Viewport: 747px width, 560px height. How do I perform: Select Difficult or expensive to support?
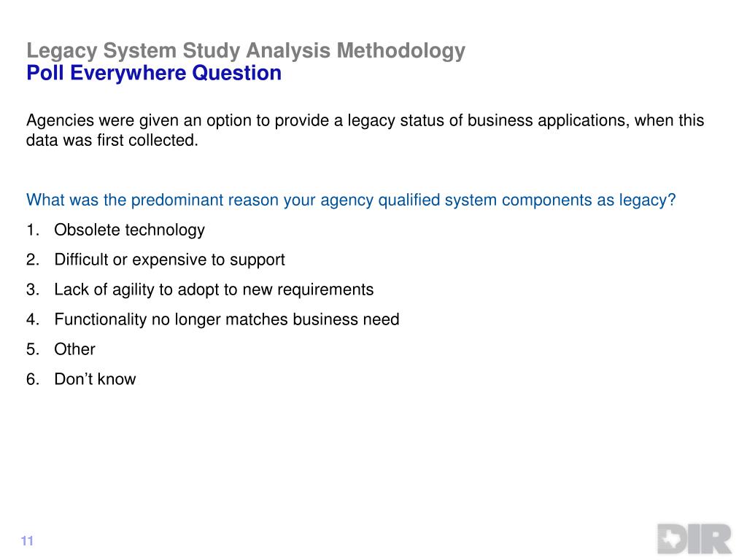pyautogui.click(x=169, y=260)
